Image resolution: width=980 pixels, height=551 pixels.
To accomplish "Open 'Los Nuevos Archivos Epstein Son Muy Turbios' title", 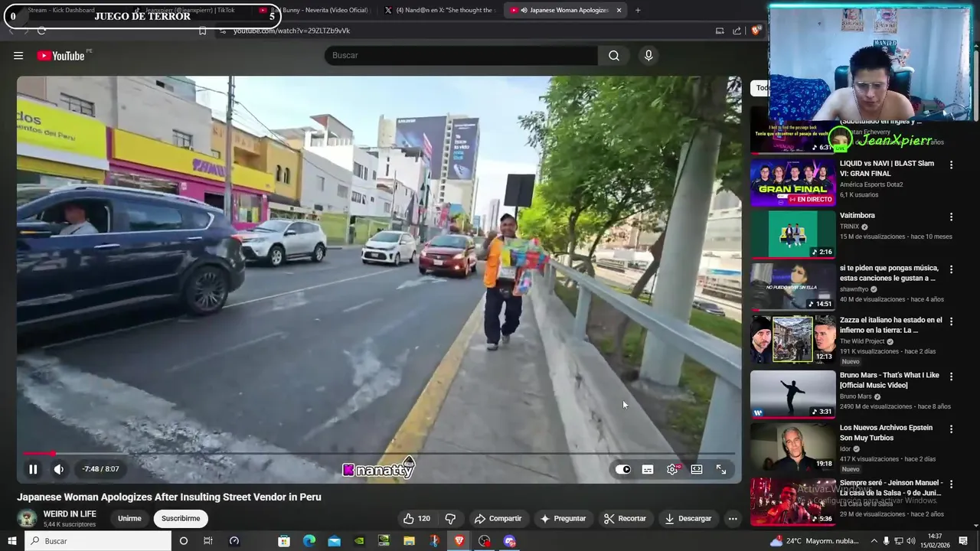I will pyautogui.click(x=886, y=432).
